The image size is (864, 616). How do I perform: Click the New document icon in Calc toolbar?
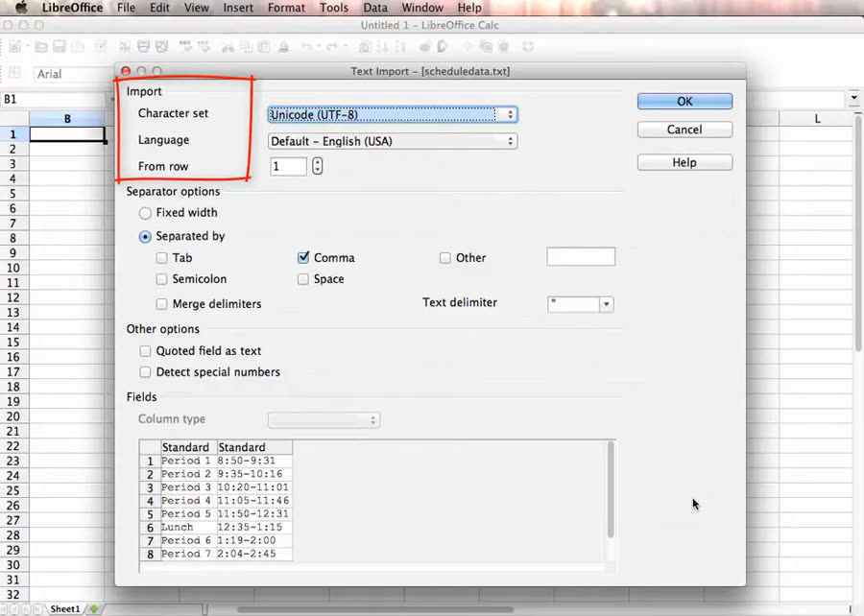pyautogui.click(x=14, y=47)
